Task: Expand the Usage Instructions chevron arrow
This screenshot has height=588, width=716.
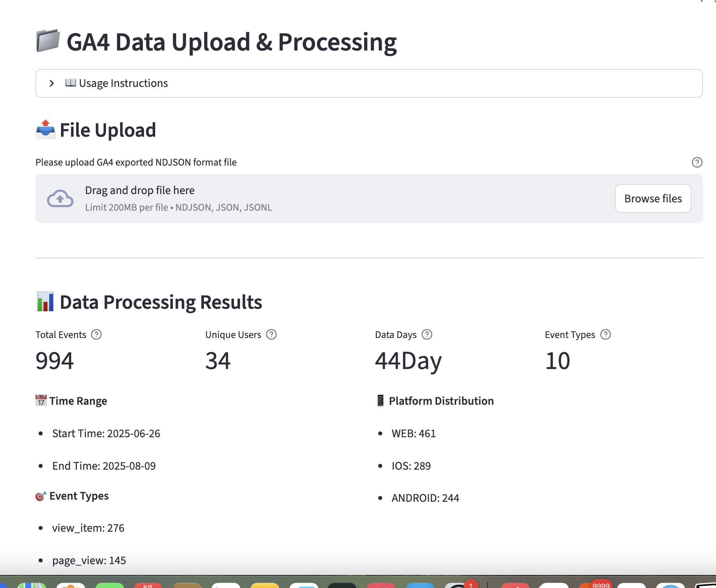Action: pos(52,83)
